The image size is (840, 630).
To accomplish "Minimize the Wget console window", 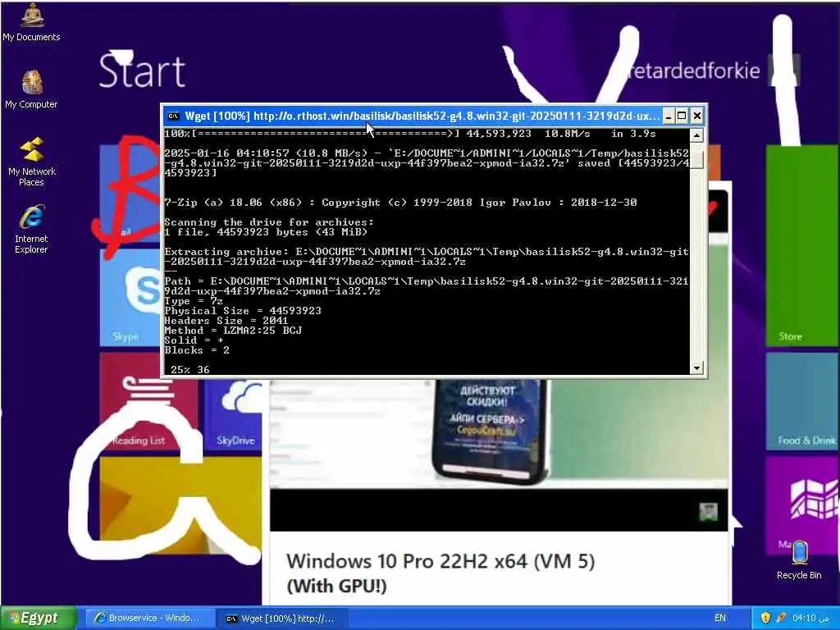I will pos(668,116).
